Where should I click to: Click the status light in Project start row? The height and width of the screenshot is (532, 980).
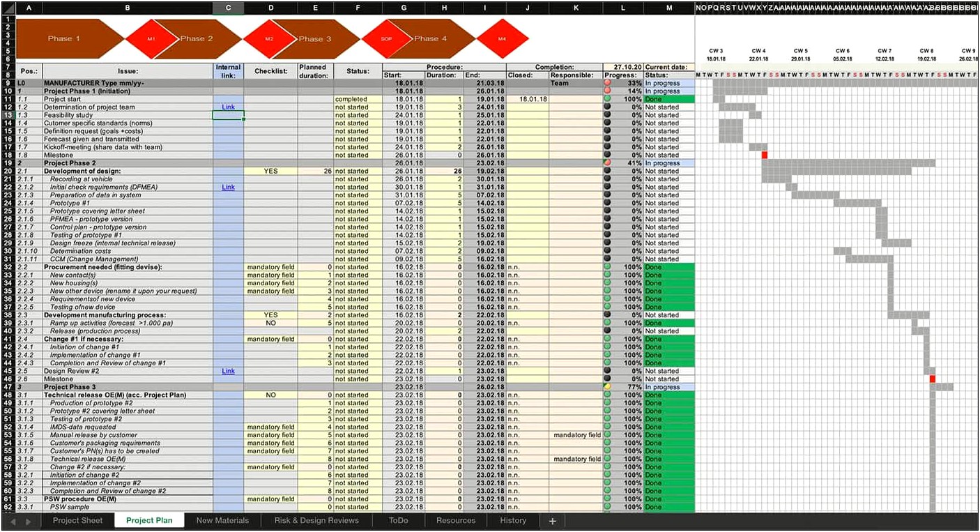click(x=607, y=99)
